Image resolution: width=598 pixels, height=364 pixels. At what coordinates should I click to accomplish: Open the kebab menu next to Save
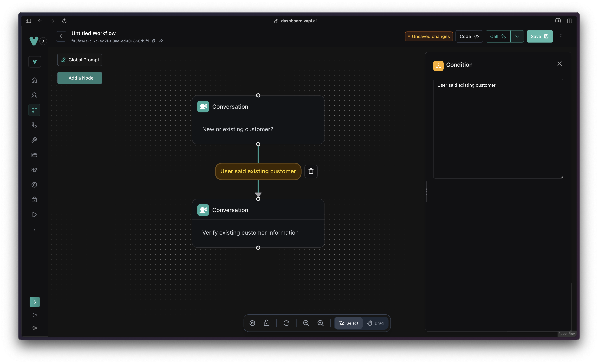tap(561, 36)
